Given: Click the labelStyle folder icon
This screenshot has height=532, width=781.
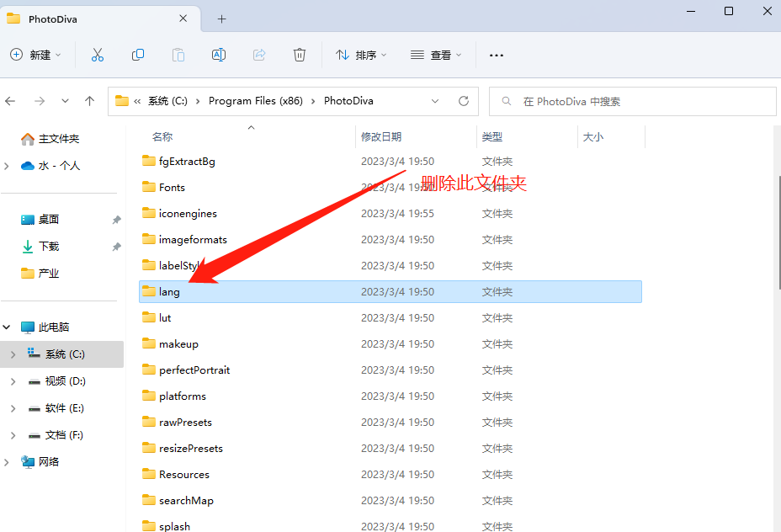Looking at the screenshot, I should click(x=148, y=265).
